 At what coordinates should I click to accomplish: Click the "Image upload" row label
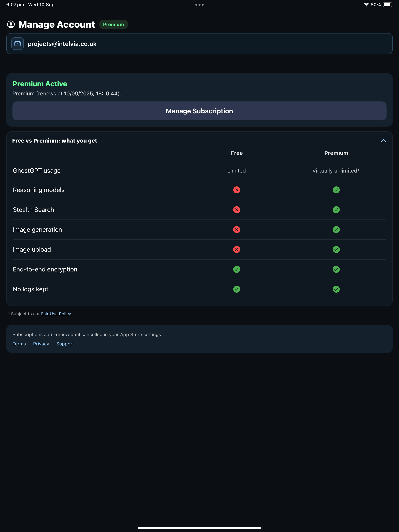point(32,249)
